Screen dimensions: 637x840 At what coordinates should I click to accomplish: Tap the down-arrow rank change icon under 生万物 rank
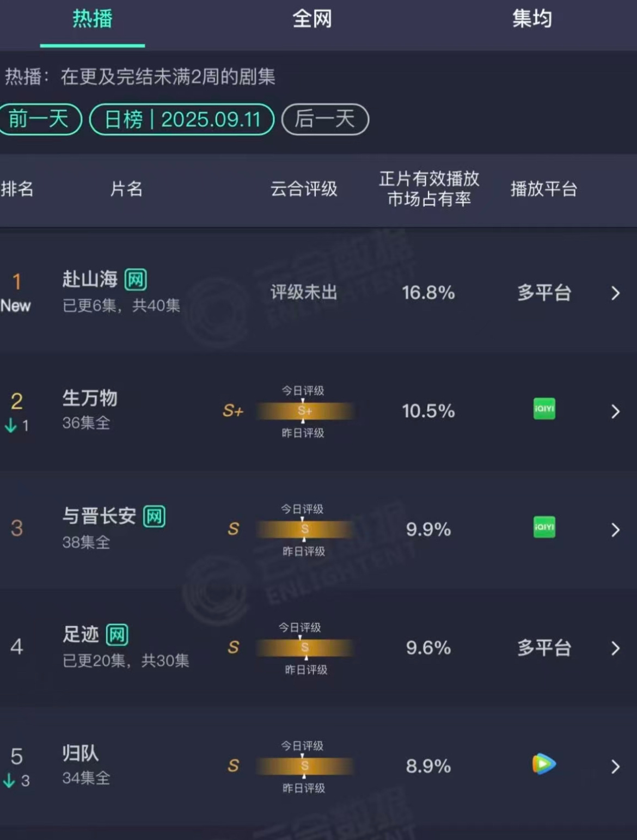click(x=10, y=425)
